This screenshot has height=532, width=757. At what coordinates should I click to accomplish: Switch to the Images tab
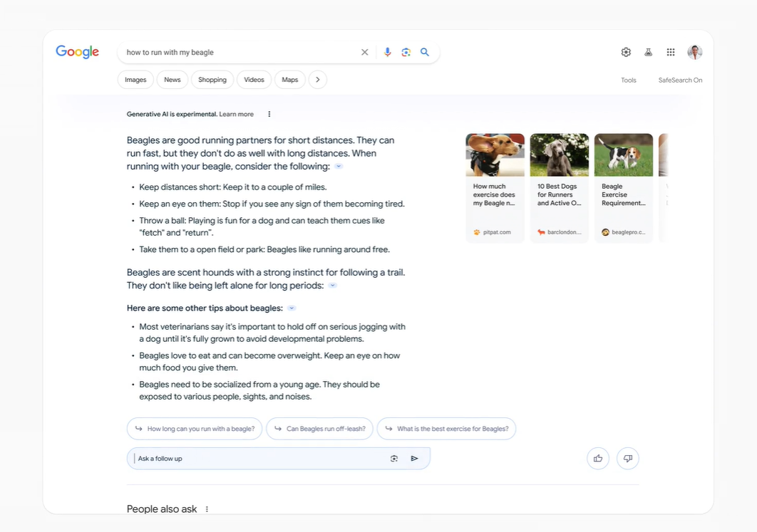coord(135,80)
